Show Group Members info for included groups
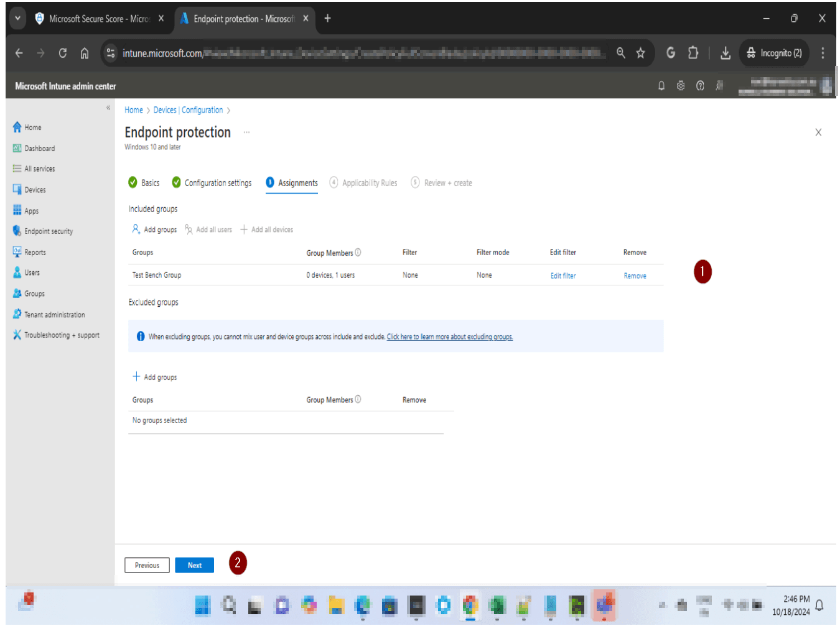 coord(358,253)
